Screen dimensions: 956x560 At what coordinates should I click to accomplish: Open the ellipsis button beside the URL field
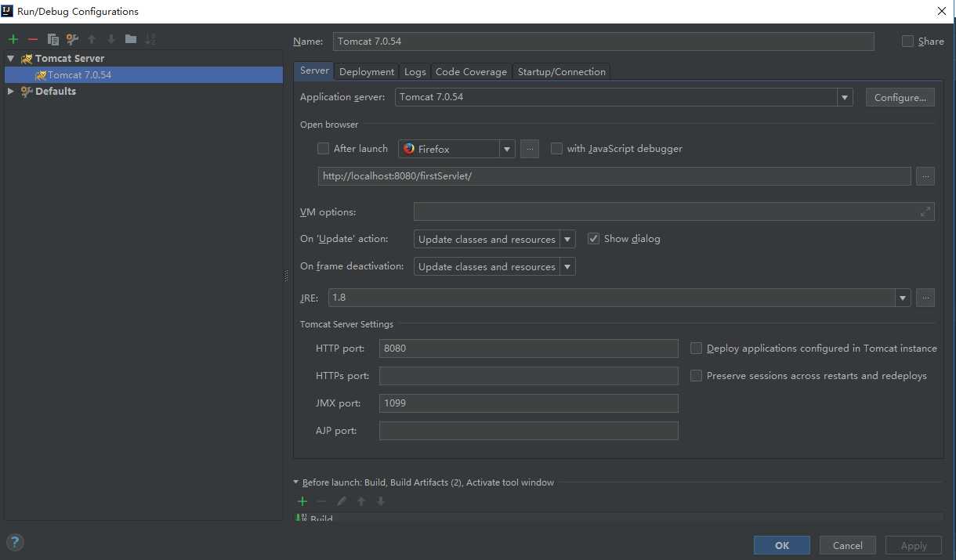point(925,176)
